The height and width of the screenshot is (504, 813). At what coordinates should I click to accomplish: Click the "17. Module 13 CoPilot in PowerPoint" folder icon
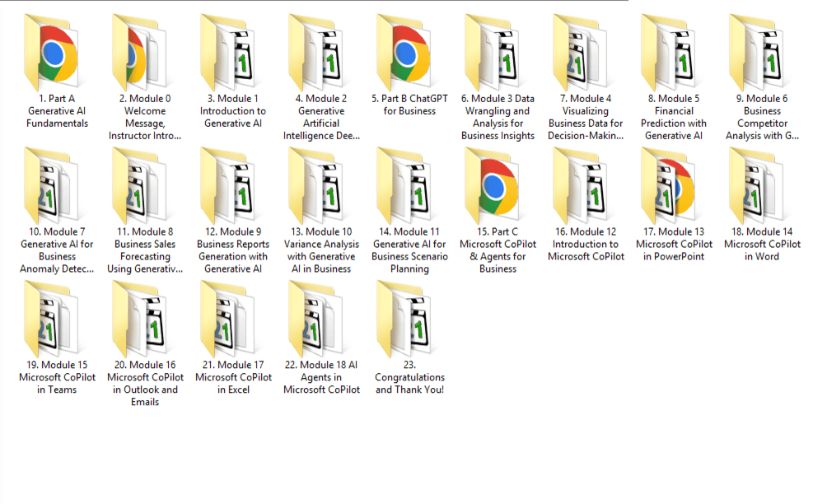669,185
